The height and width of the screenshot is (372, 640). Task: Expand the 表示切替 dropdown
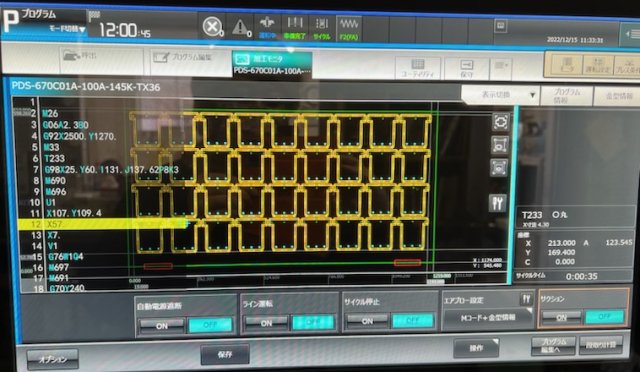tap(500, 95)
